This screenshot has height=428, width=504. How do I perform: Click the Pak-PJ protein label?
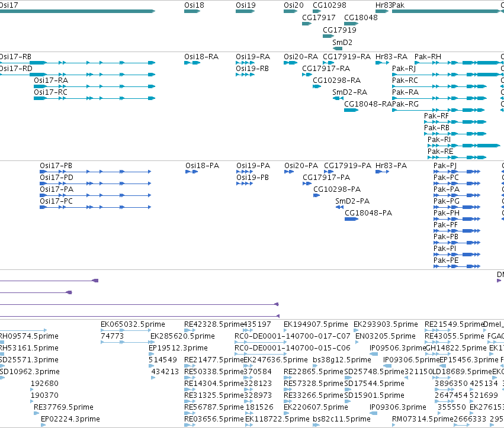445,166
